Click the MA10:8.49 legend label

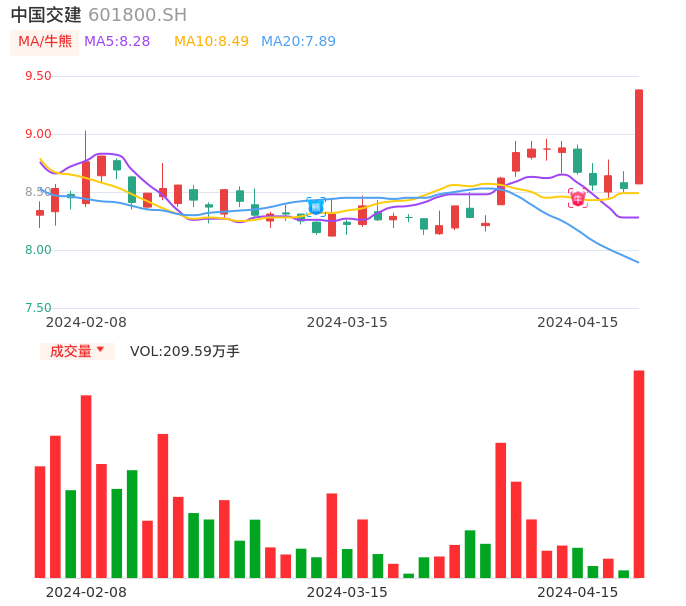pyautogui.click(x=211, y=42)
